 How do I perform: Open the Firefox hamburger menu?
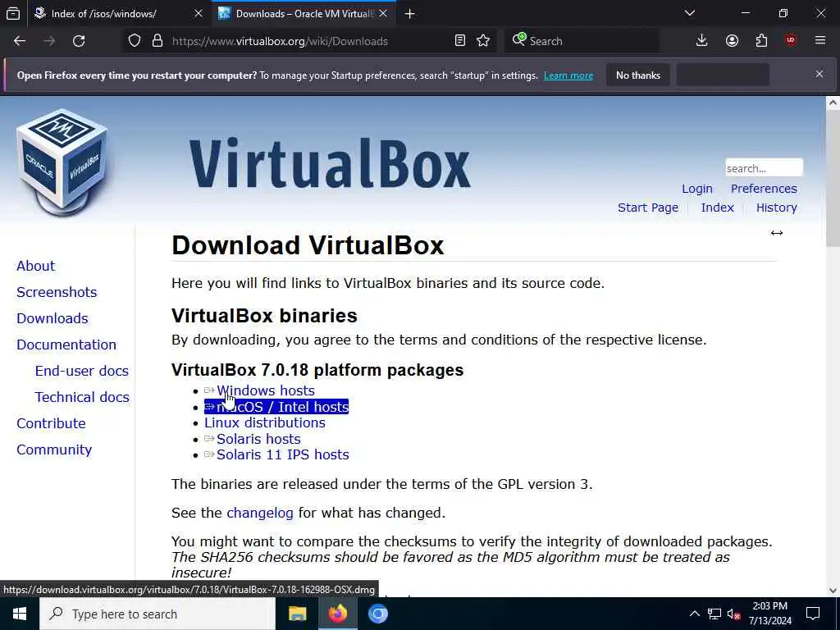(x=820, y=41)
